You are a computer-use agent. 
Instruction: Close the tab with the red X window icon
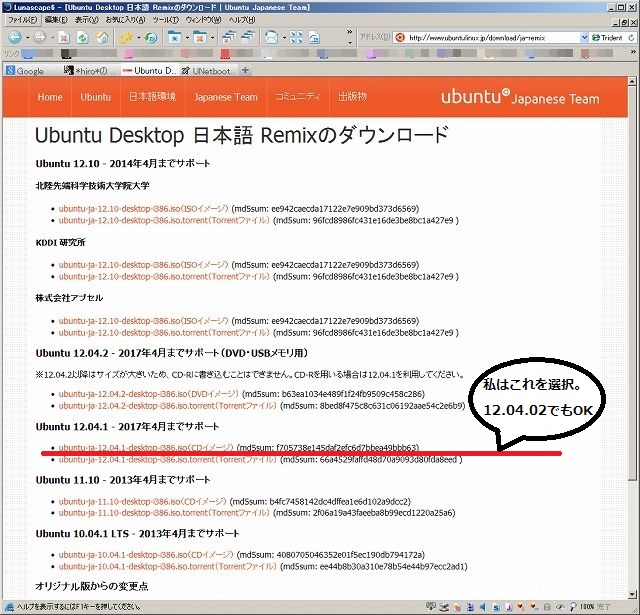click(x=200, y=38)
